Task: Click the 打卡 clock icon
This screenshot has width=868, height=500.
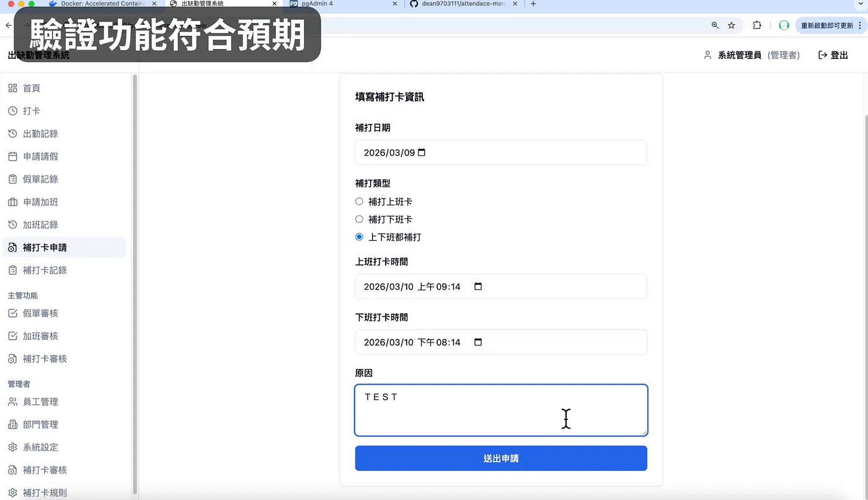Action: click(x=12, y=111)
